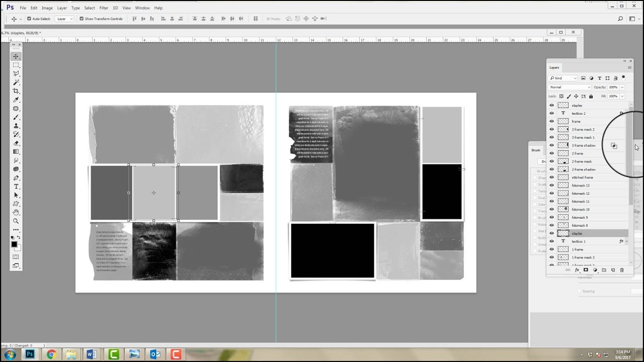This screenshot has width=644, height=362.
Task: Create new fill or adjustment layer
Action: (x=595, y=270)
